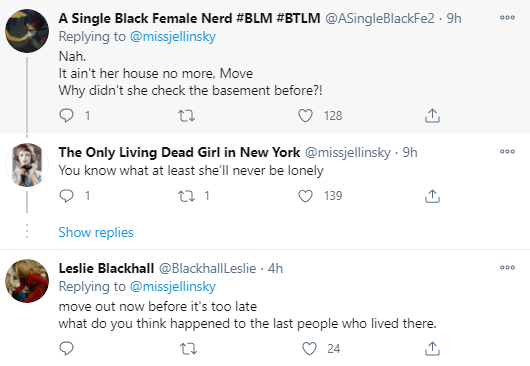The width and height of the screenshot is (530, 366).
Task: Open @missjellinsky link in first reply
Action: (173, 36)
